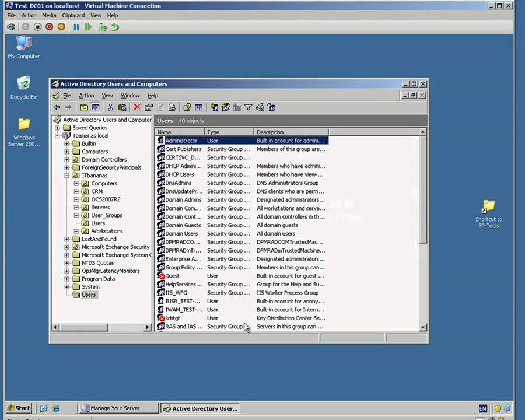
Task: Select Shortcut to SP-Tools on the desktop
Action: pyautogui.click(x=488, y=214)
